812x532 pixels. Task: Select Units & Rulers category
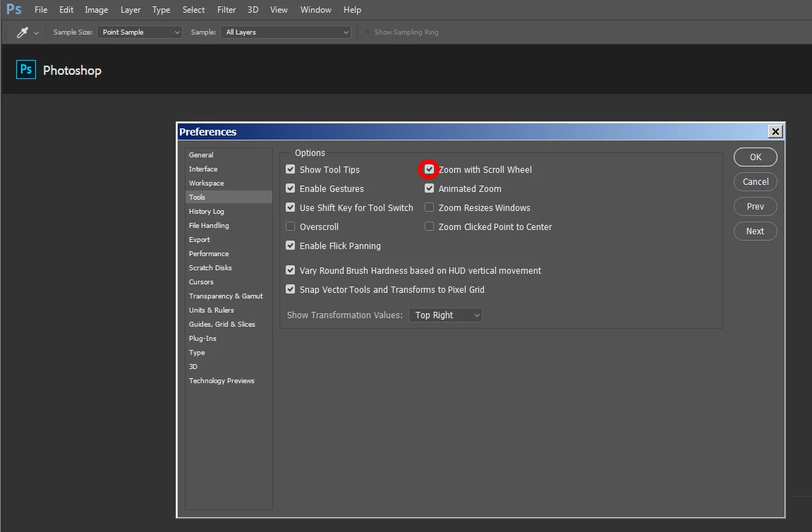(x=229, y=310)
